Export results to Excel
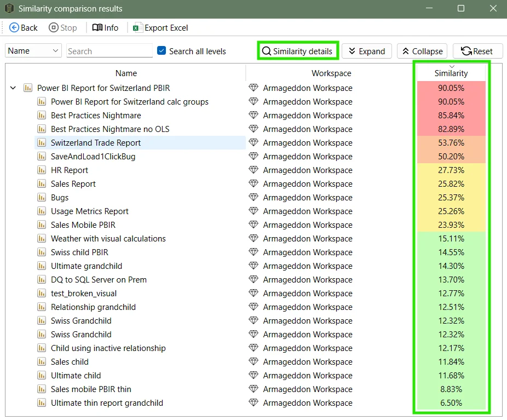Image resolution: width=507 pixels, height=420 pixels. (x=160, y=28)
